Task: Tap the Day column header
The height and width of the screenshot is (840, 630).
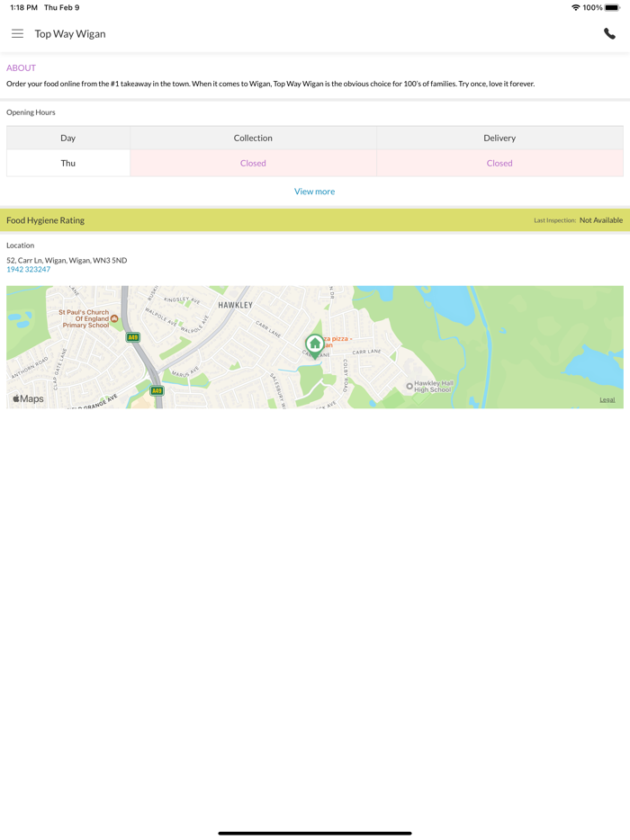Action: click(68, 139)
